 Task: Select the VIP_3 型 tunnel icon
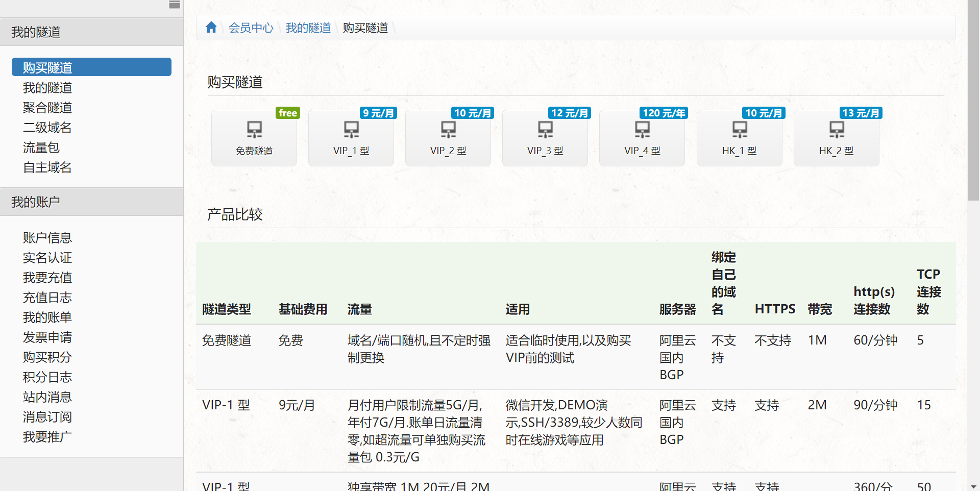pos(545,138)
